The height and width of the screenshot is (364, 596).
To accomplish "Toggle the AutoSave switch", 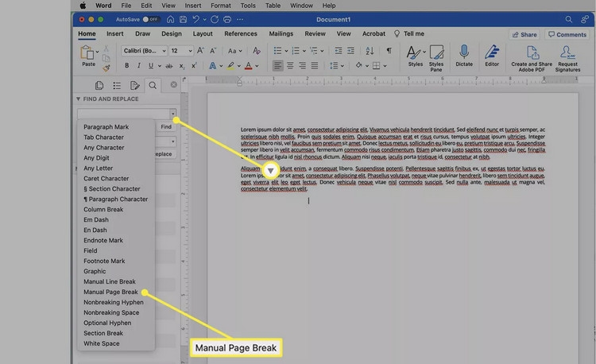I will pos(149,19).
